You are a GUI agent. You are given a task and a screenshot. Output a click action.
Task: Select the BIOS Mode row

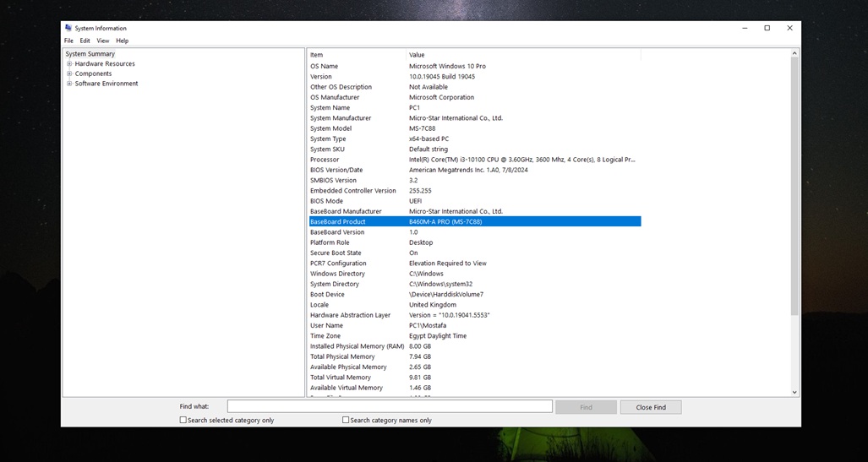[x=475, y=201]
